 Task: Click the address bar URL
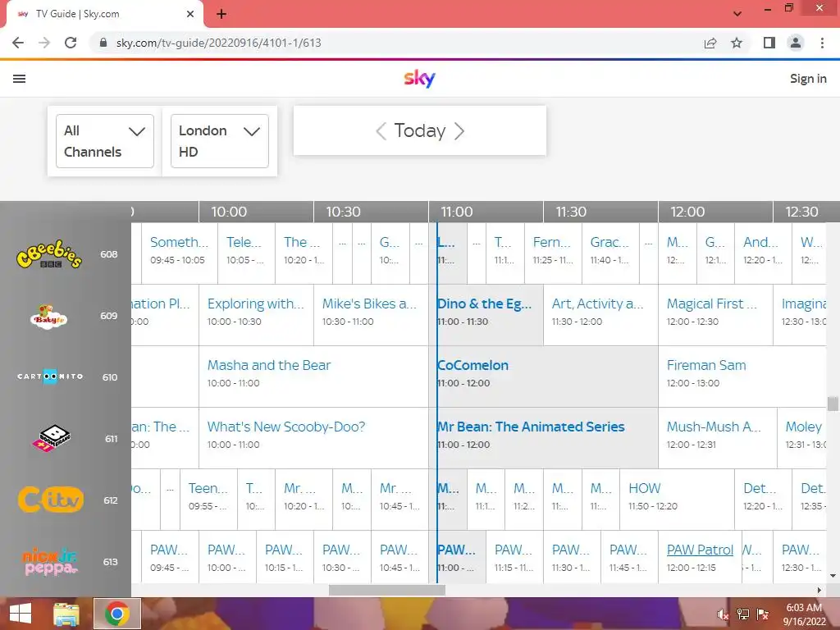tap(218, 43)
